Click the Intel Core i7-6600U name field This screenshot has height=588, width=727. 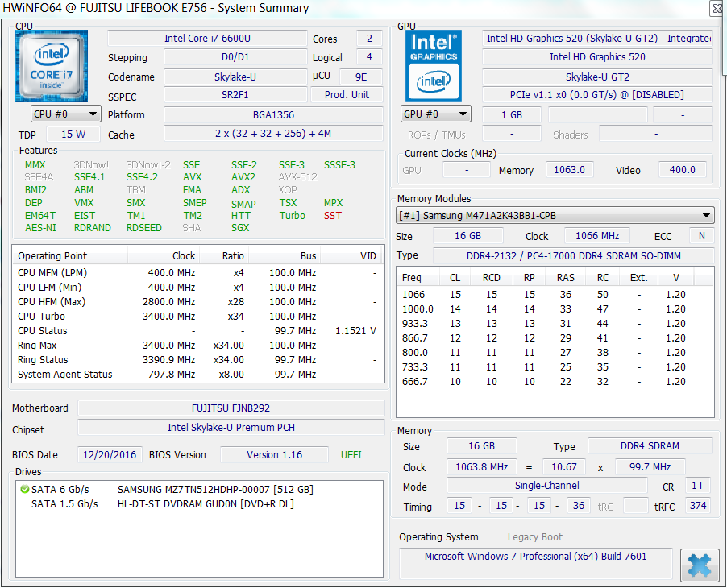pos(207,39)
